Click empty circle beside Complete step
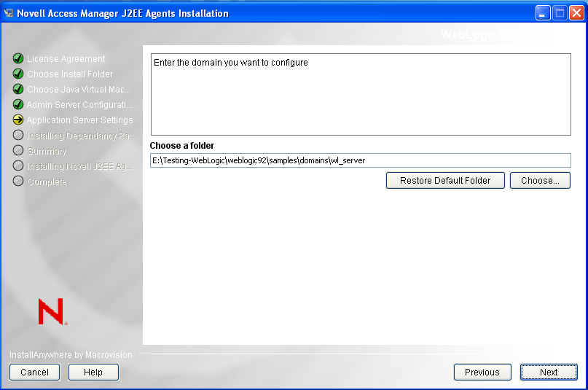Image resolution: width=588 pixels, height=390 pixels. 18,181
